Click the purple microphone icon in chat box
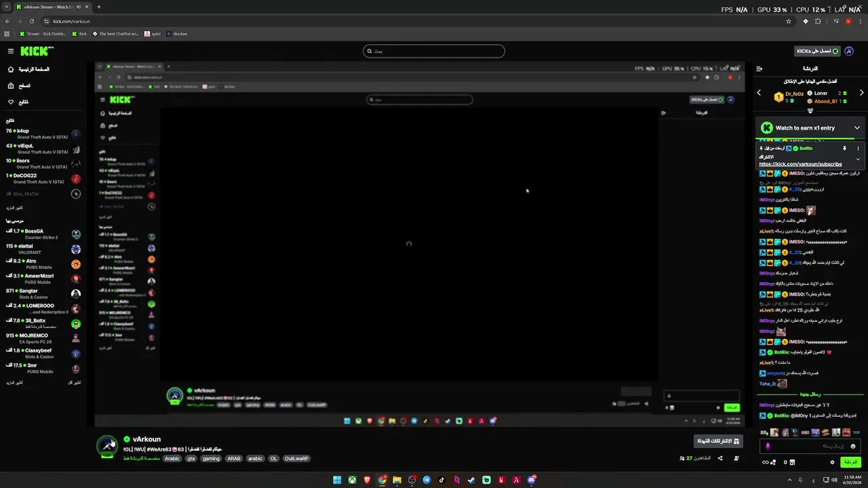The height and width of the screenshot is (488, 868). click(768, 446)
